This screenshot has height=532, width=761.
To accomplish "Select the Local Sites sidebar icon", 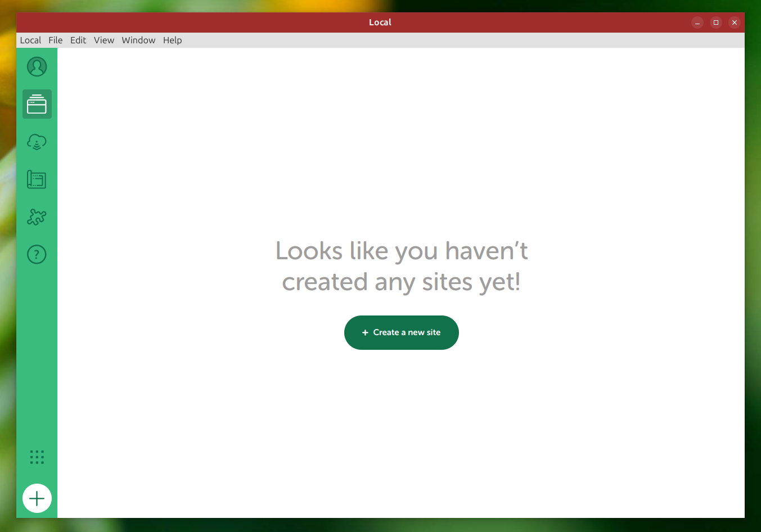I will tap(37, 104).
